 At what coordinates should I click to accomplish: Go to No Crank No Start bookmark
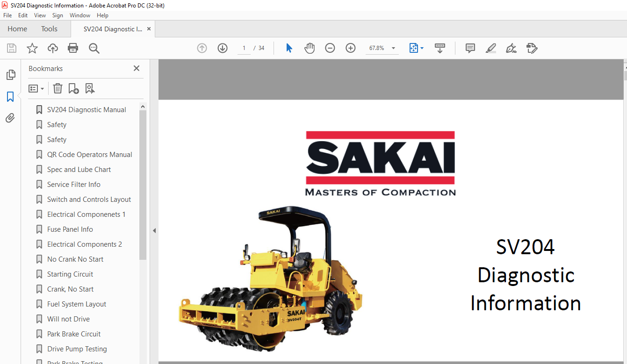pos(75,259)
